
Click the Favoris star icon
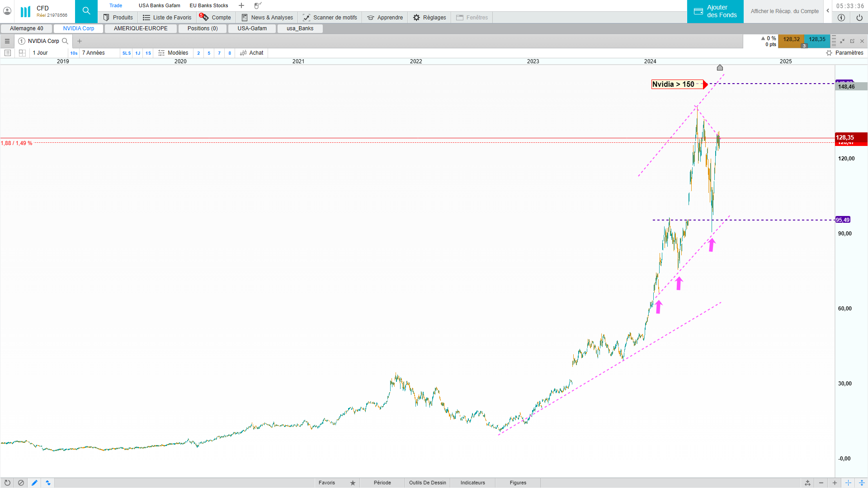pos(353,483)
